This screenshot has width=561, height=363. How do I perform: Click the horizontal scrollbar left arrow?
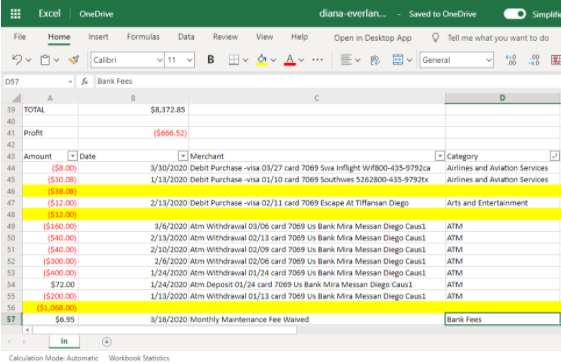pos(27,330)
